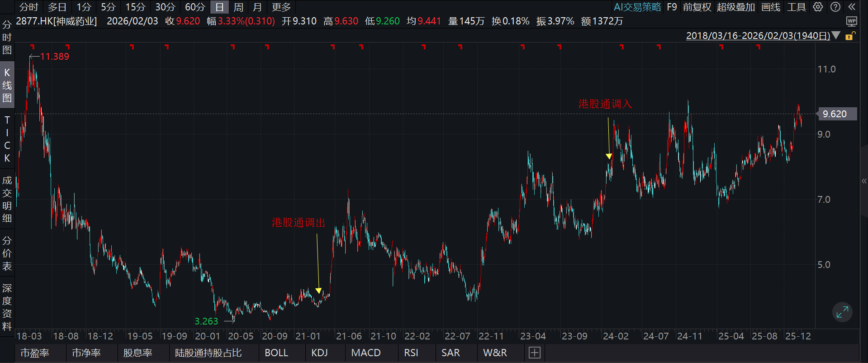Expand the side panel with right-edge arrow
The image size is (868, 363).
[x=864, y=181]
